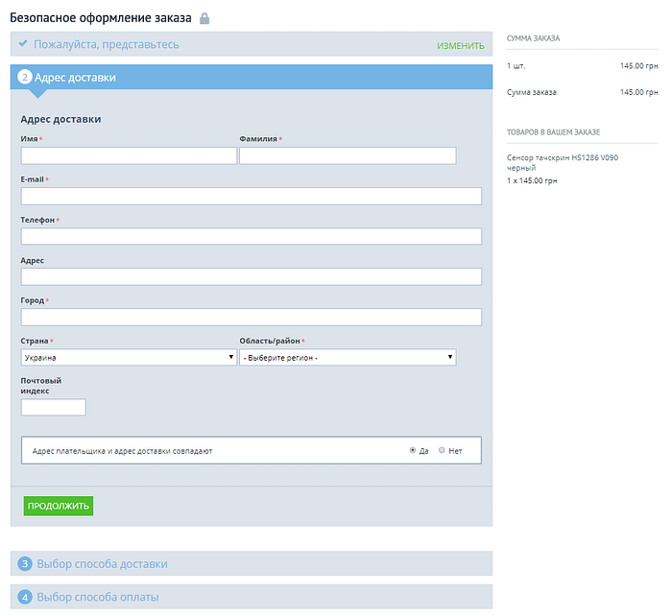This screenshot has width=672, height=616.
Task: Focus the Фамилия text field
Action: (348, 155)
